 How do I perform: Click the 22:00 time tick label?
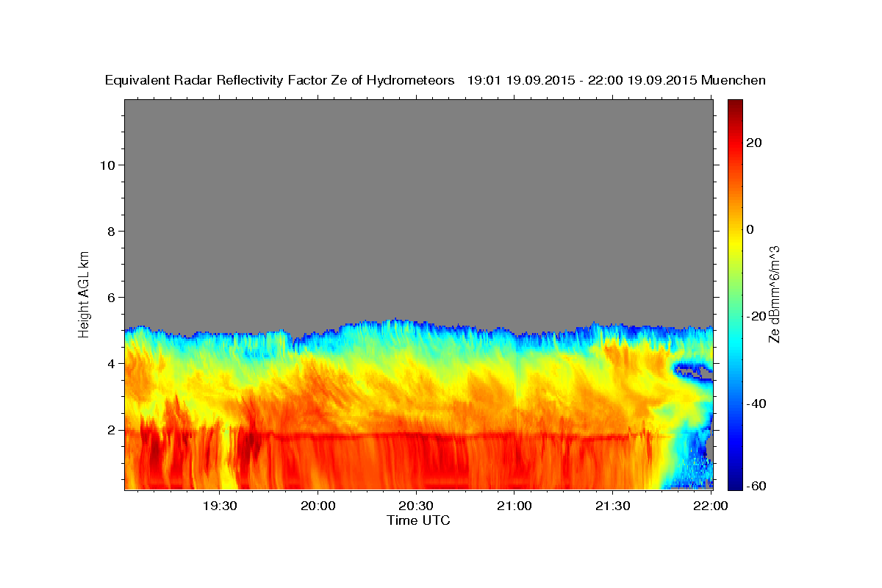pos(711,506)
